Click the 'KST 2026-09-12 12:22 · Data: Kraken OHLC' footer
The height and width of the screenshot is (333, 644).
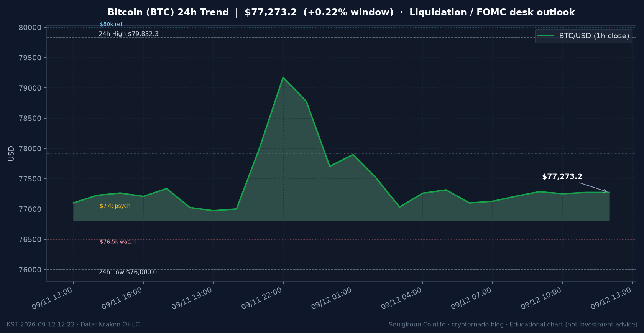73,325
